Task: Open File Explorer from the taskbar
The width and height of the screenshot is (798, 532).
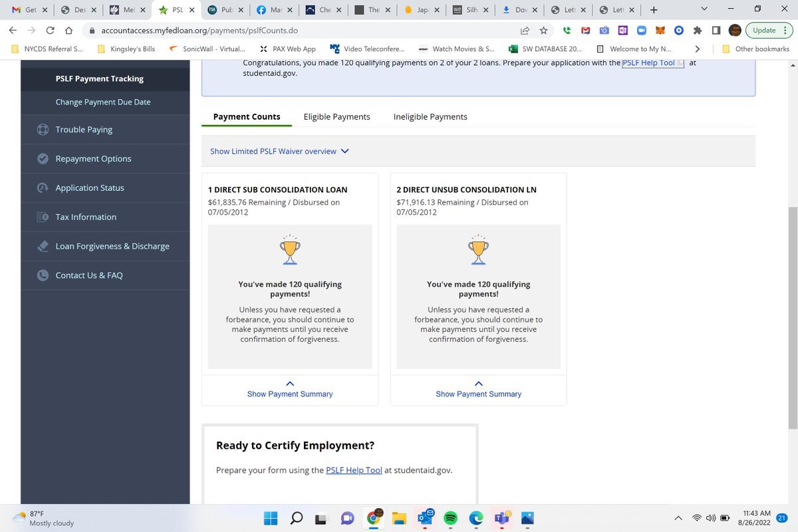Action: pos(399,518)
